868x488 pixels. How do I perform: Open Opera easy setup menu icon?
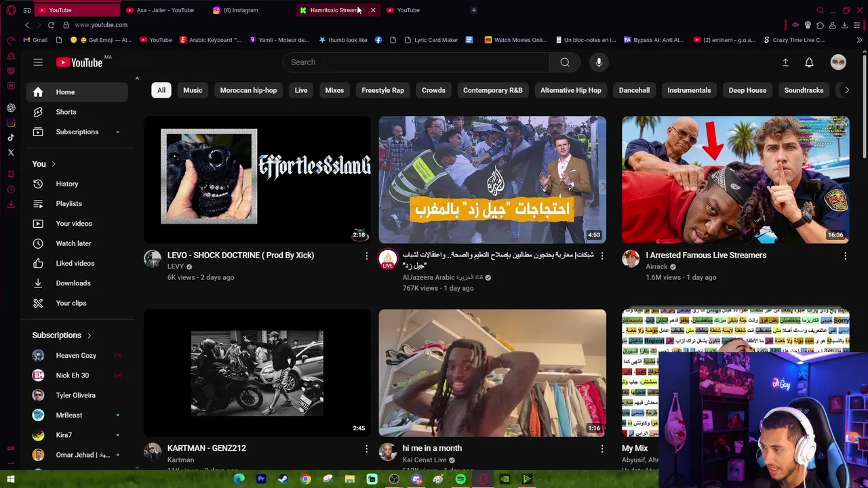point(857,25)
